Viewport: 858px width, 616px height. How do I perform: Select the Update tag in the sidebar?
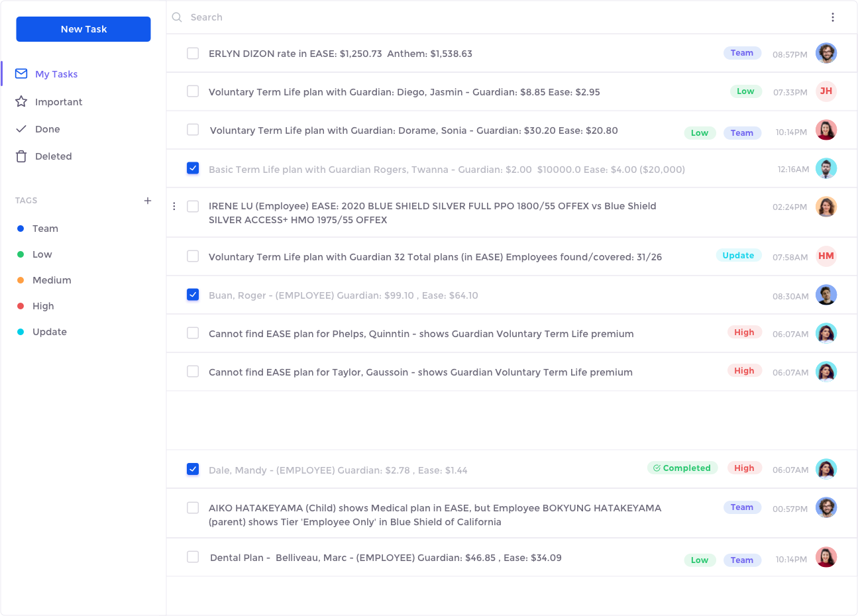pos(50,332)
